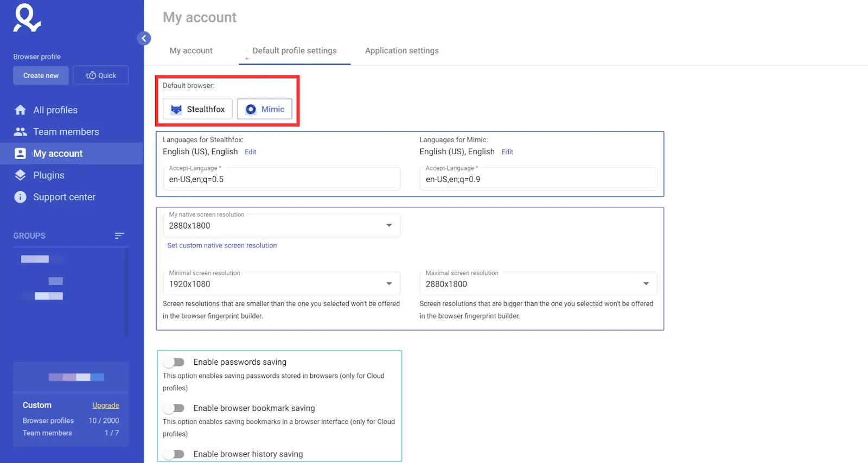Collapse the sidebar with the chevron arrow
The image size is (868, 463).
coord(144,38)
